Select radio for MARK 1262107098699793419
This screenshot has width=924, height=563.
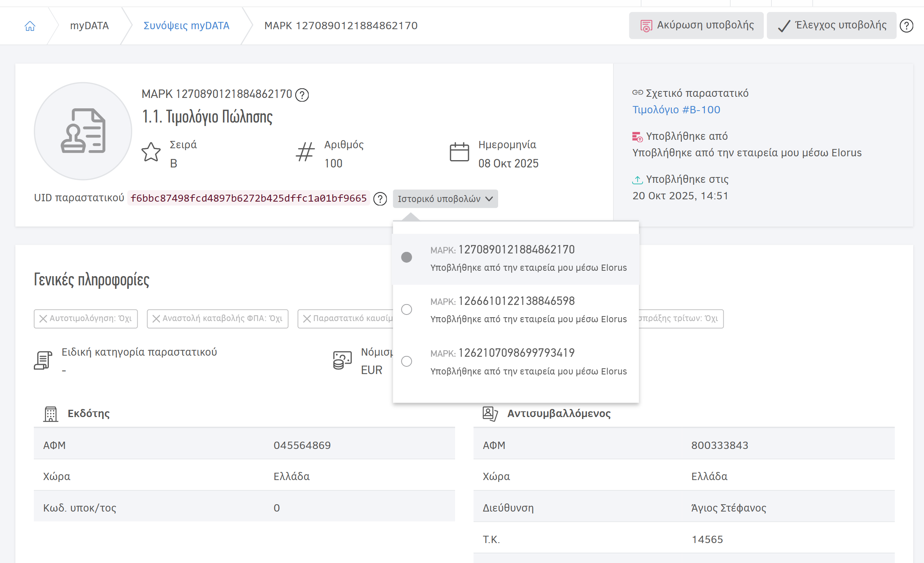tap(406, 361)
